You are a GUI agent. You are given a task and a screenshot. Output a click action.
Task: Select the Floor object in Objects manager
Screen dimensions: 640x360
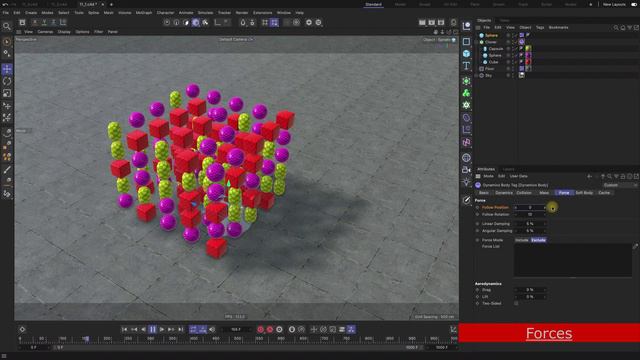[490, 69]
